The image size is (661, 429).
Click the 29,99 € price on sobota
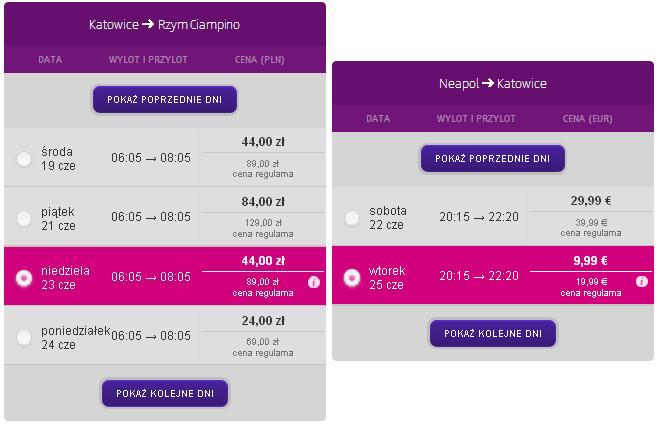pos(591,201)
